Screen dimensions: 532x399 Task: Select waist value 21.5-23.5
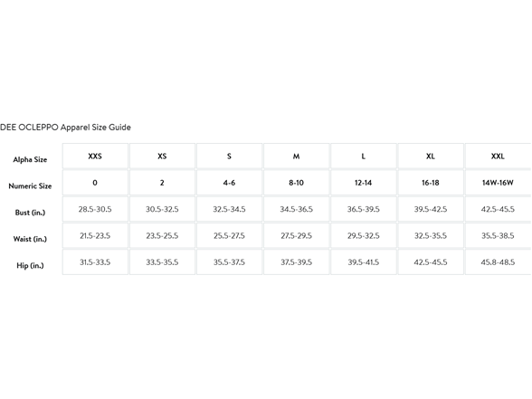(x=95, y=235)
